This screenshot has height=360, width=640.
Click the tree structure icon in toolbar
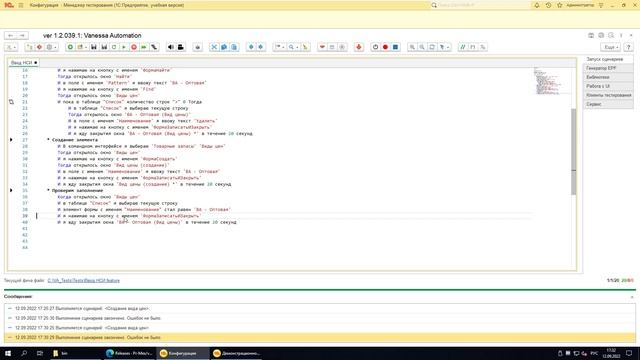(x=29, y=47)
